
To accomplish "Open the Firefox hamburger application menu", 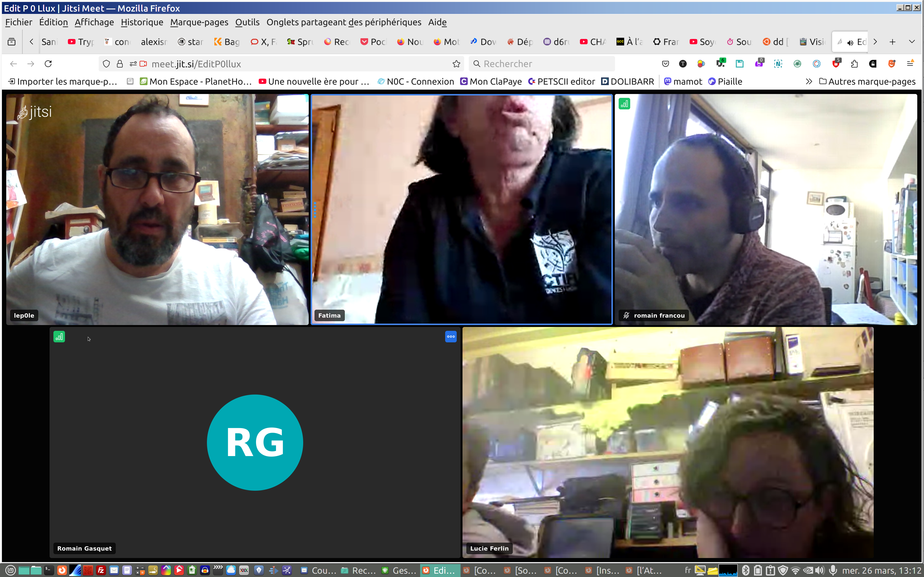I will (910, 64).
